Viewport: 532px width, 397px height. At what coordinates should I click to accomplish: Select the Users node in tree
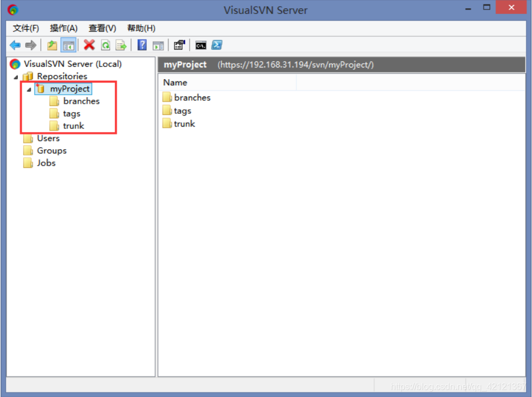pyautogui.click(x=48, y=138)
